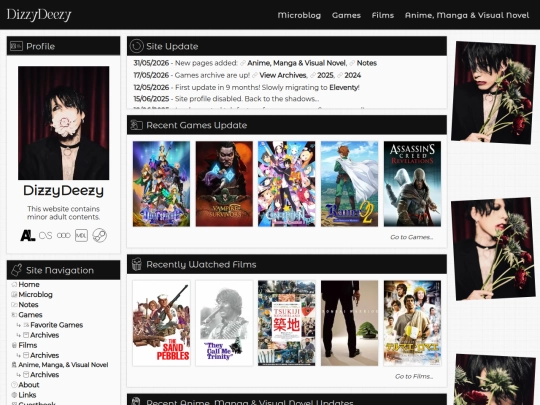Open the 2024 games archive link
540x405 pixels.
click(353, 75)
